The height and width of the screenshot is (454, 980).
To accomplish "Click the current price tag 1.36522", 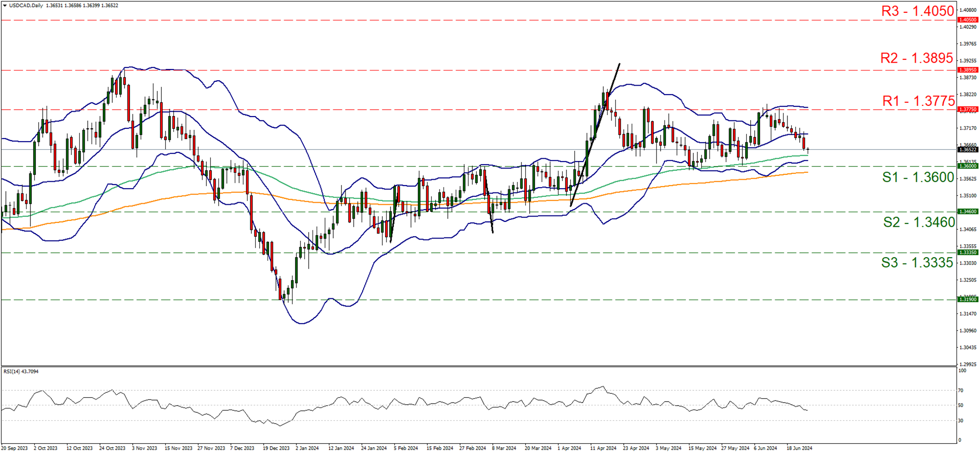I will click(967, 150).
